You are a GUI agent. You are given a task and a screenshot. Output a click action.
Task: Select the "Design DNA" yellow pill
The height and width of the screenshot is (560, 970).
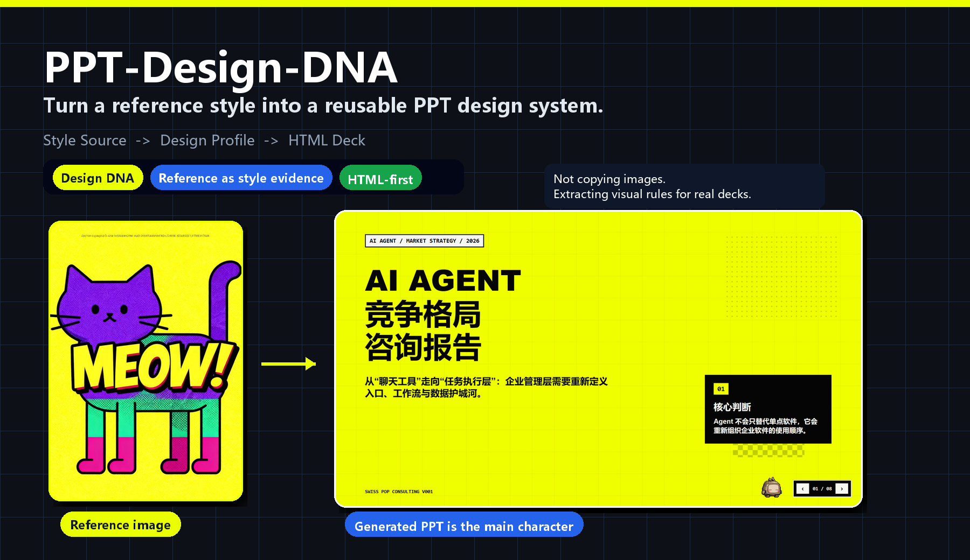coord(98,178)
